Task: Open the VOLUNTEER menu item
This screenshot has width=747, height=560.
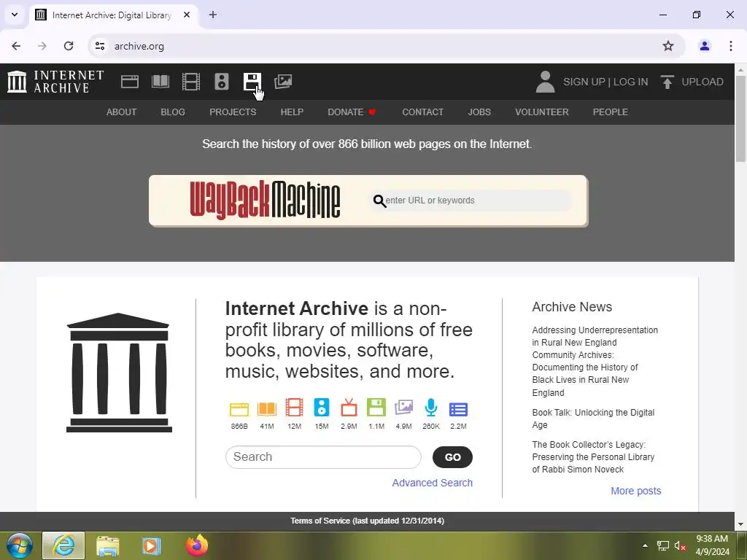Action: coord(542,112)
